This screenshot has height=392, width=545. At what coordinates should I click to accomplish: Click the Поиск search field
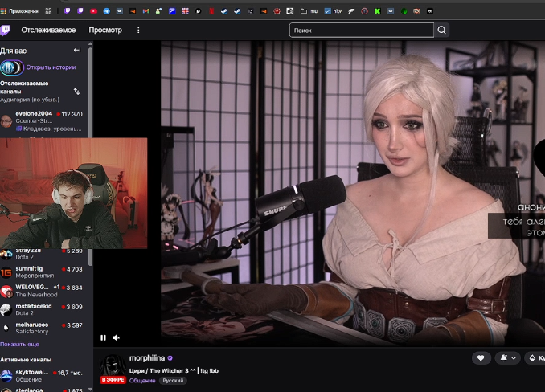362,31
